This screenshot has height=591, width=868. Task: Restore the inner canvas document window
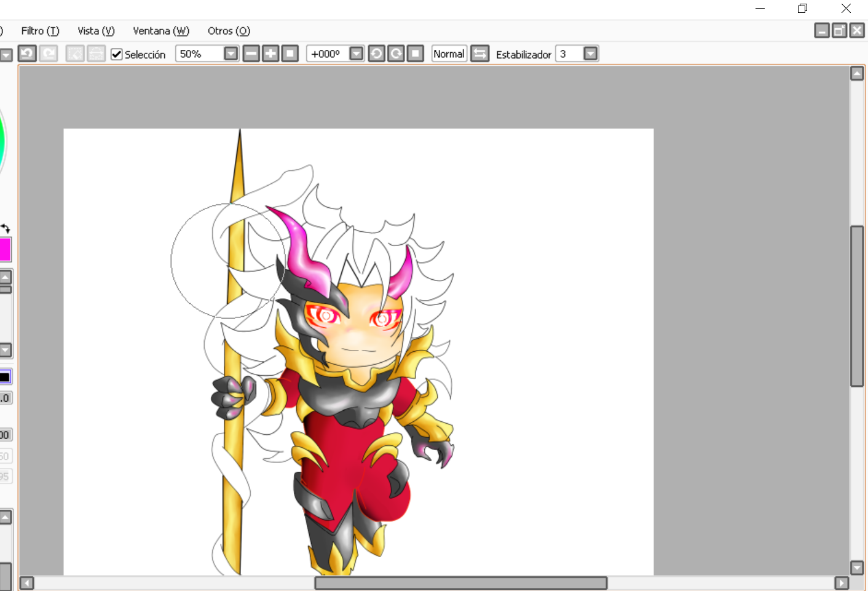click(840, 30)
